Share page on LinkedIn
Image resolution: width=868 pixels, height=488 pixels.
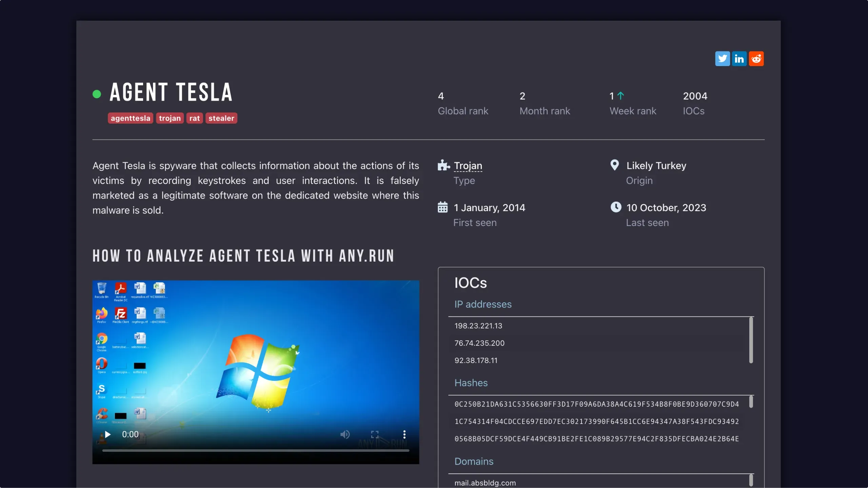click(x=739, y=59)
